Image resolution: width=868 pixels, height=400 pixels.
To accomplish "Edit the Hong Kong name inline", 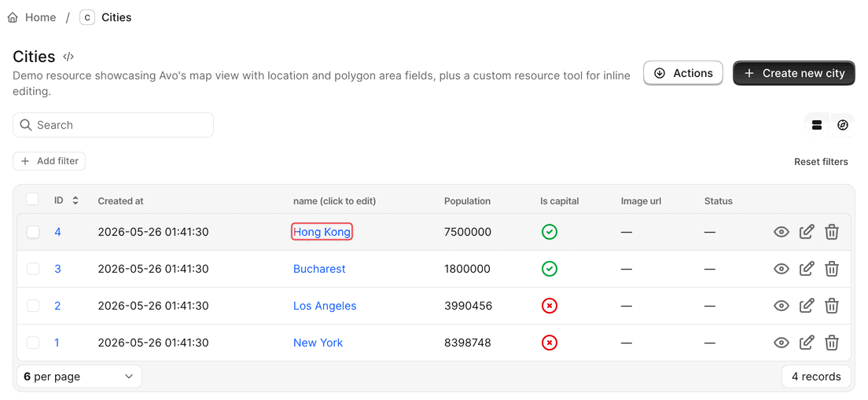I will [322, 232].
